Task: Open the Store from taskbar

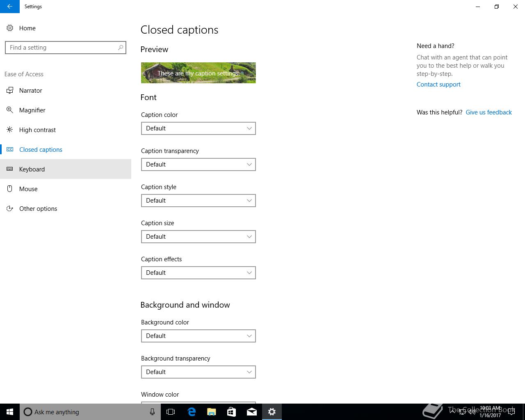Action: pos(232,412)
